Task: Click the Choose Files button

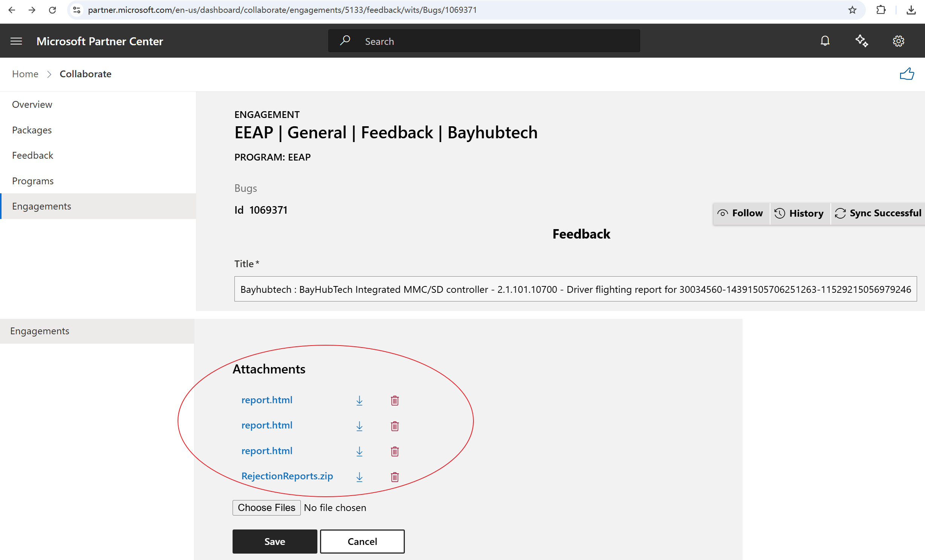Action: pos(266,508)
